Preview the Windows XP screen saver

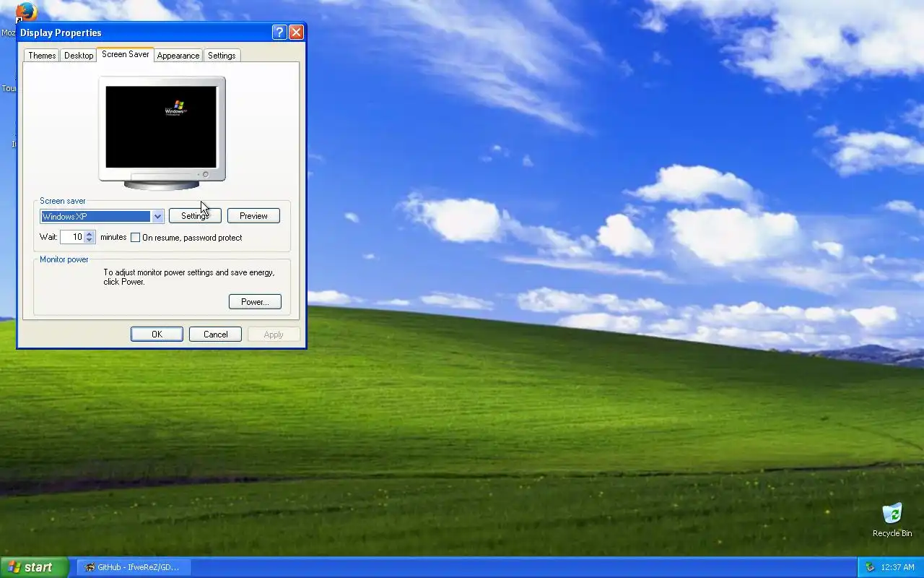pos(253,216)
